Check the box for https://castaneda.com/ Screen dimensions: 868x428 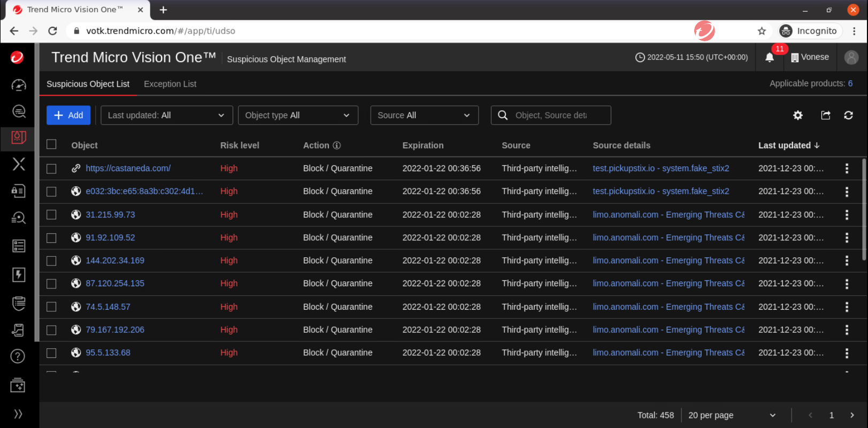[51, 169]
